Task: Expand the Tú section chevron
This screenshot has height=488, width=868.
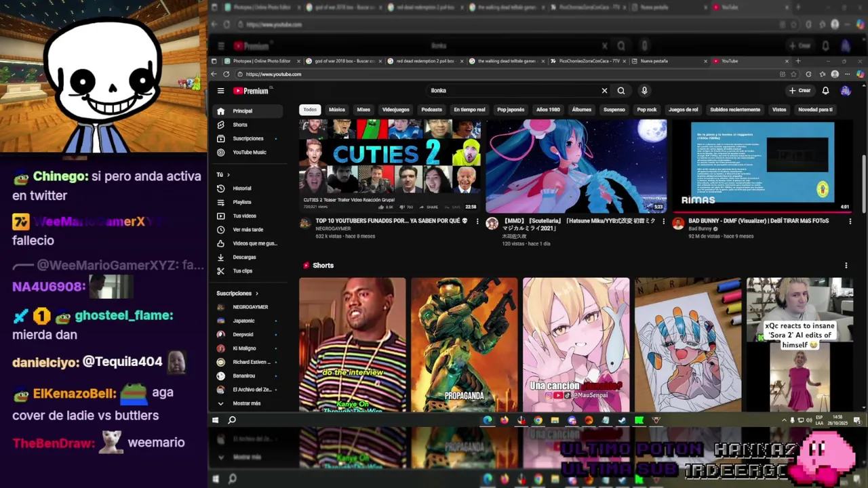Action: 229,175
